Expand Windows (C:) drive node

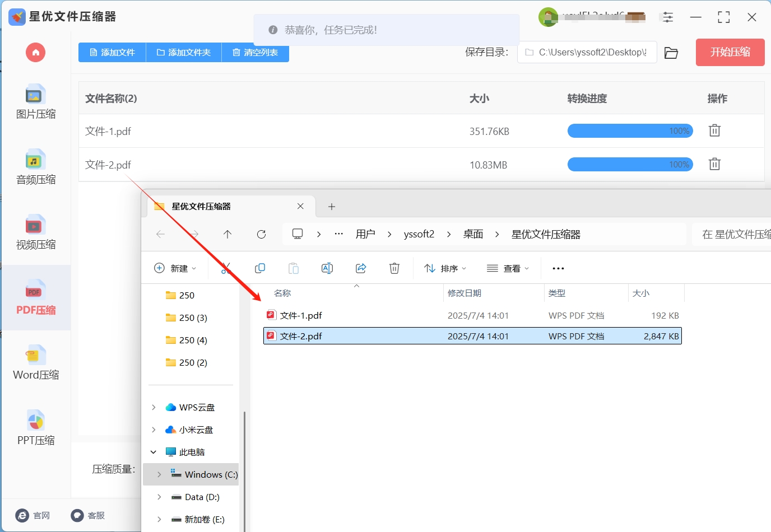(x=159, y=474)
